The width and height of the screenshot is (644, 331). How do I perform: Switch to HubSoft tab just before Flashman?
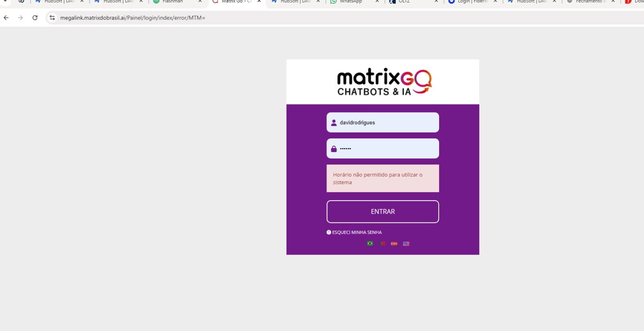[119, 2]
